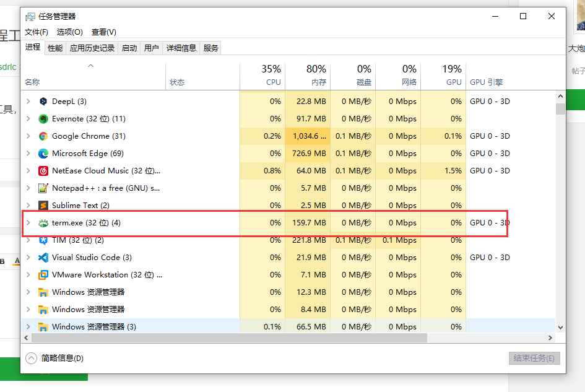Click the 159.7 MB memory cell
Screen dimensions: 585x392
click(x=308, y=223)
